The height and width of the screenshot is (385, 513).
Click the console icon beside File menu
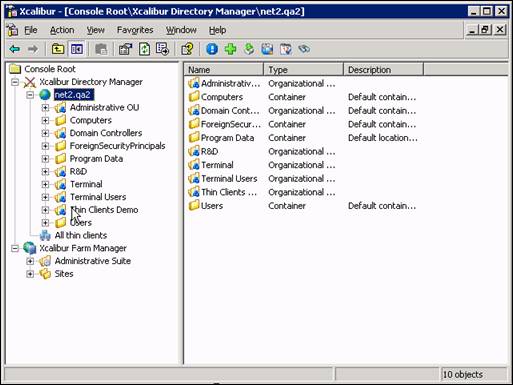click(13, 30)
